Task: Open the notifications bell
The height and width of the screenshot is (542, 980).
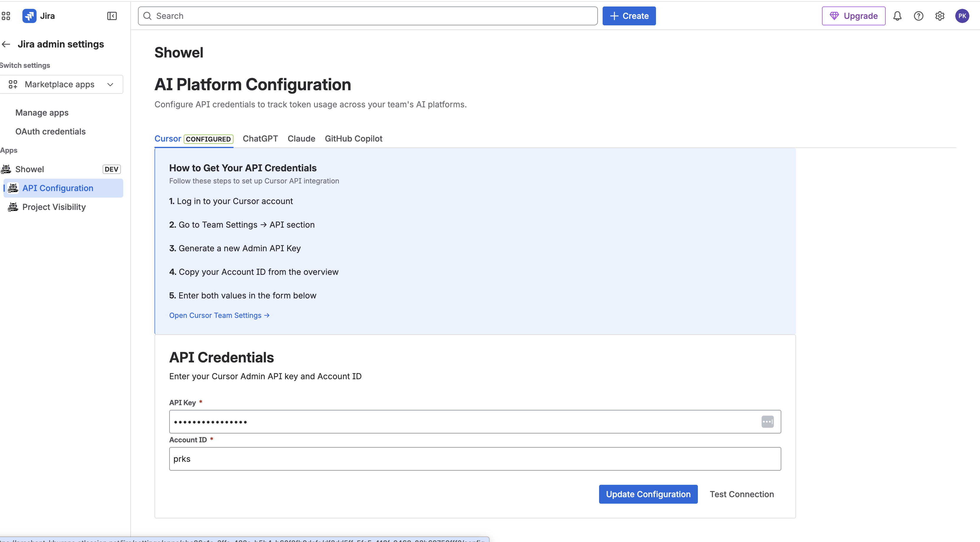Action: coord(897,16)
